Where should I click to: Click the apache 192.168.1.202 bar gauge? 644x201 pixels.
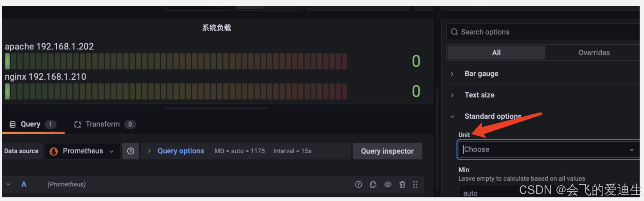click(x=176, y=61)
